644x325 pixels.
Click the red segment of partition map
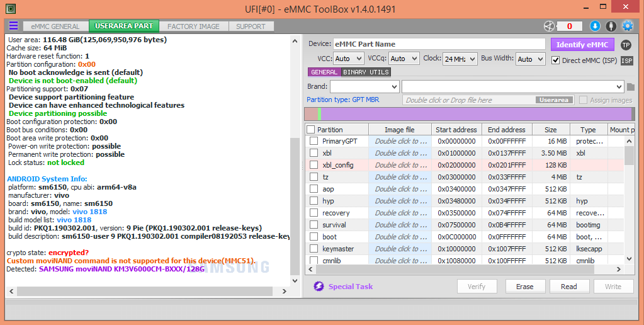(x=311, y=114)
